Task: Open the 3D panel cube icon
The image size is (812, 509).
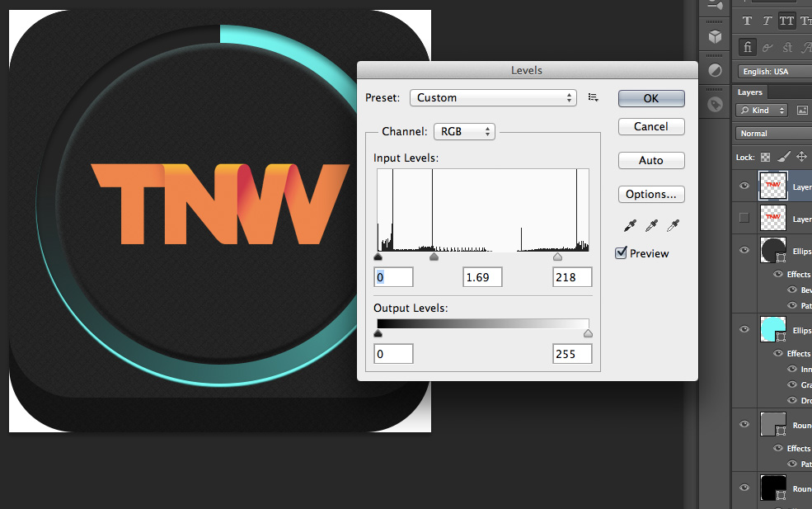Action: point(716,36)
